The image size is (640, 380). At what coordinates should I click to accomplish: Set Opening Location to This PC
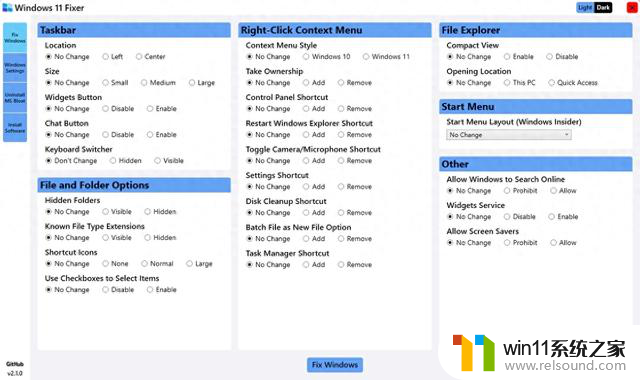[x=520, y=82]
